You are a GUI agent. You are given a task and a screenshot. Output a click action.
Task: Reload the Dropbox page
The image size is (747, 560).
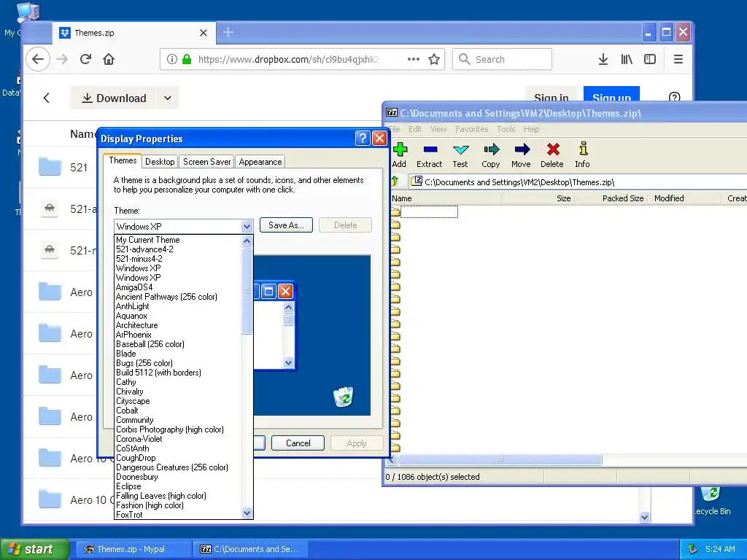pyautogui.click(x=85, y=59)
